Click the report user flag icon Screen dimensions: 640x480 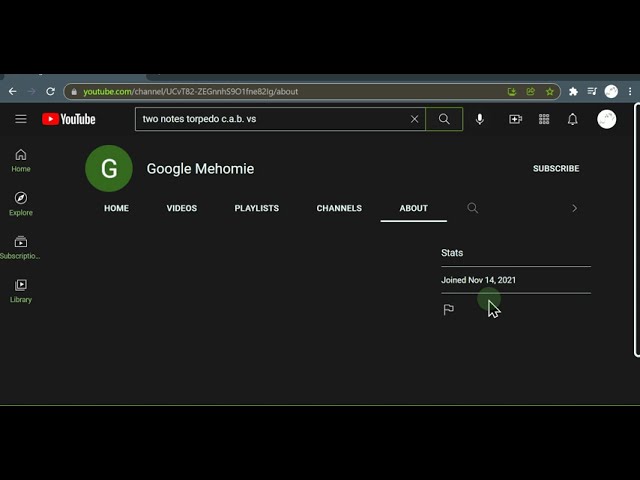pos(449,310)
